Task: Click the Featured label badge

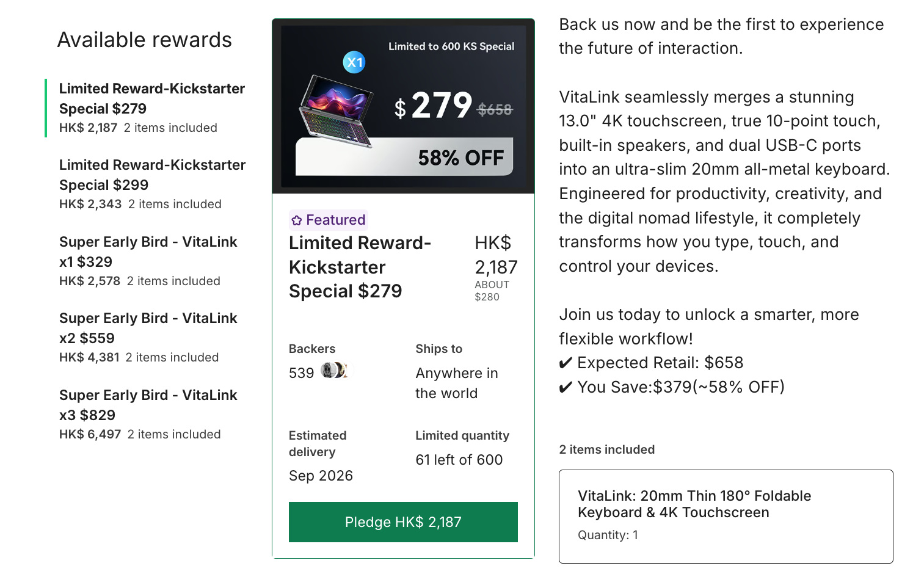Action: pos(329,220)
